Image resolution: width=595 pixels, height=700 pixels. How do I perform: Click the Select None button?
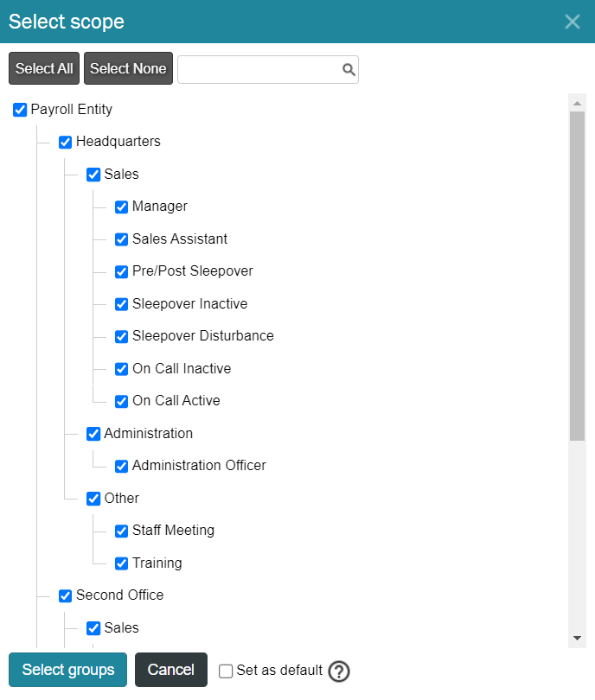coord(128,68)
